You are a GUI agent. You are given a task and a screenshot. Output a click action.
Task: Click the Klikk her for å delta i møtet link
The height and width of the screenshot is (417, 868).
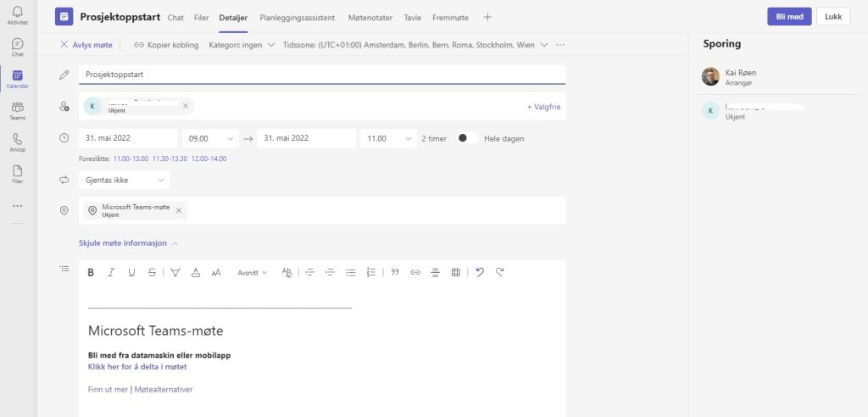tap(137, 367)
